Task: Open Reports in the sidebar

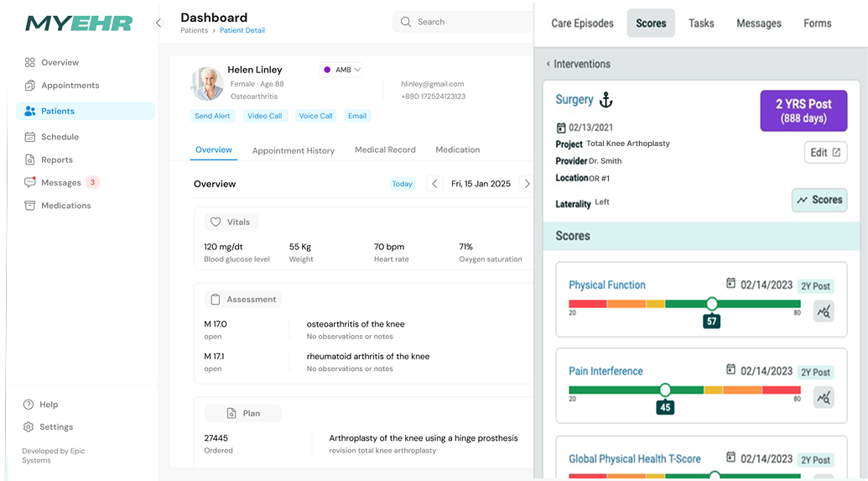Action: (x=49, y=159)
